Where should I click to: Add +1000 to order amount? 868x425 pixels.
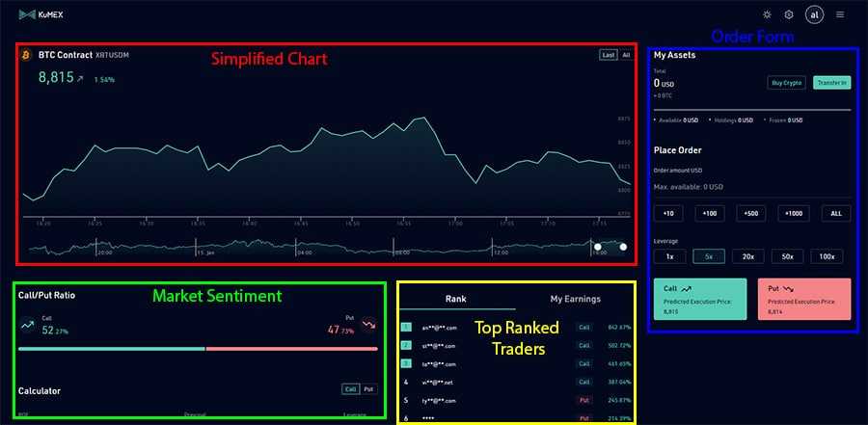794,214
